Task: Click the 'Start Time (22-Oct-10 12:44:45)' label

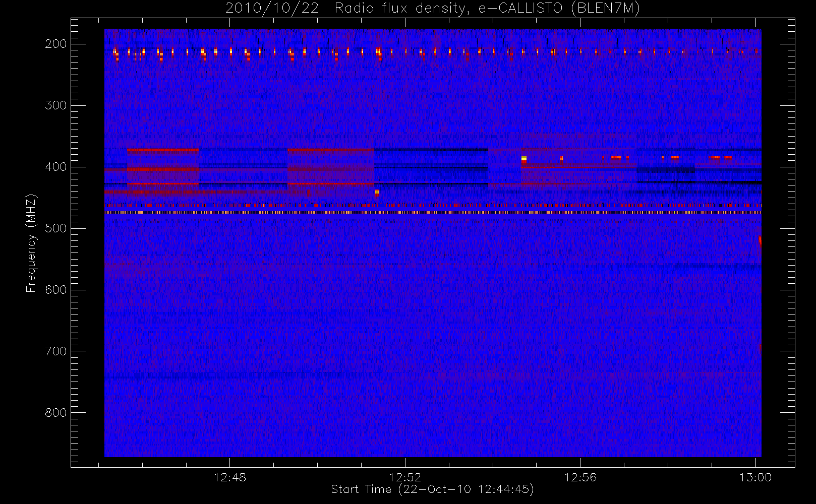Action: point(432,489)
